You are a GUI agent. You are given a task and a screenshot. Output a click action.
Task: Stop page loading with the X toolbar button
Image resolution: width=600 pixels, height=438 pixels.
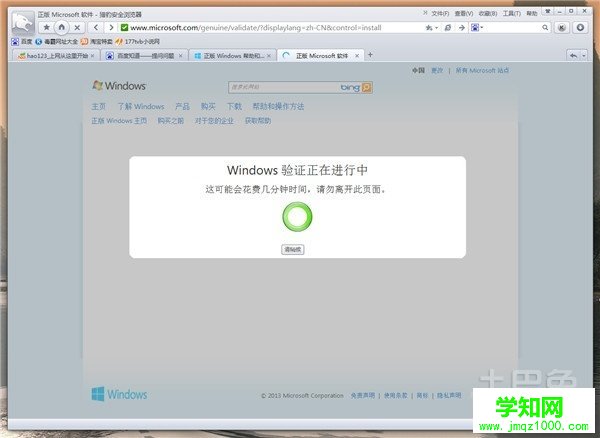pyautogui.click(x=77, y=28)
